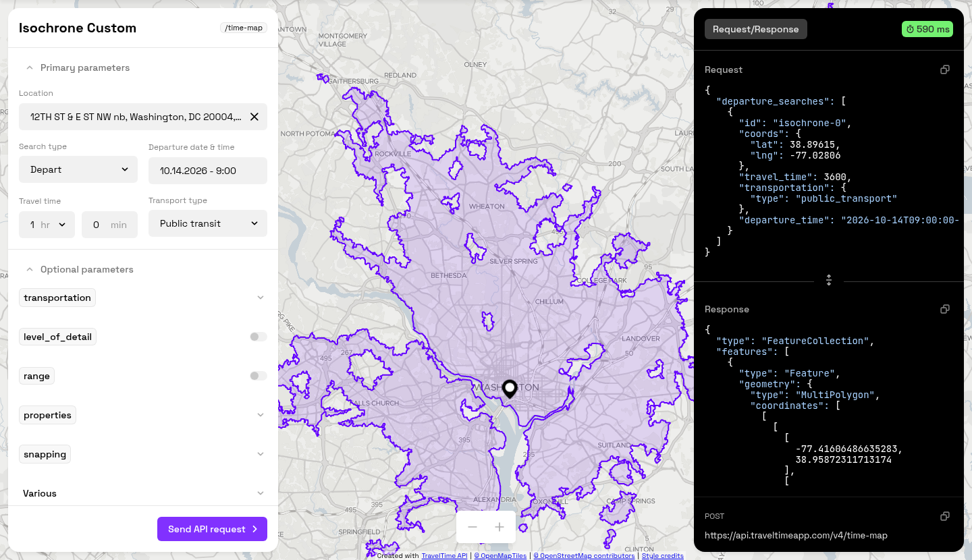Open the Style credits link
The image size is (972, 560).
click(663, 556)
